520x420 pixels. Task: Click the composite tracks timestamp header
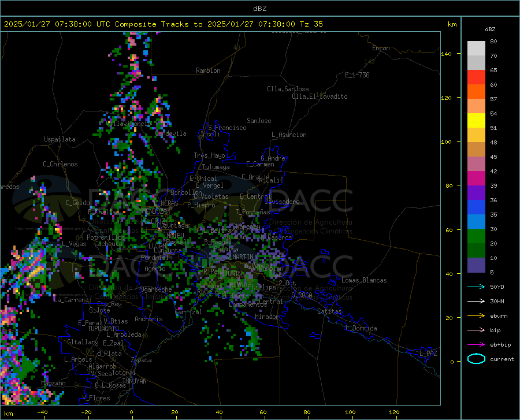[x=163, y=24]
